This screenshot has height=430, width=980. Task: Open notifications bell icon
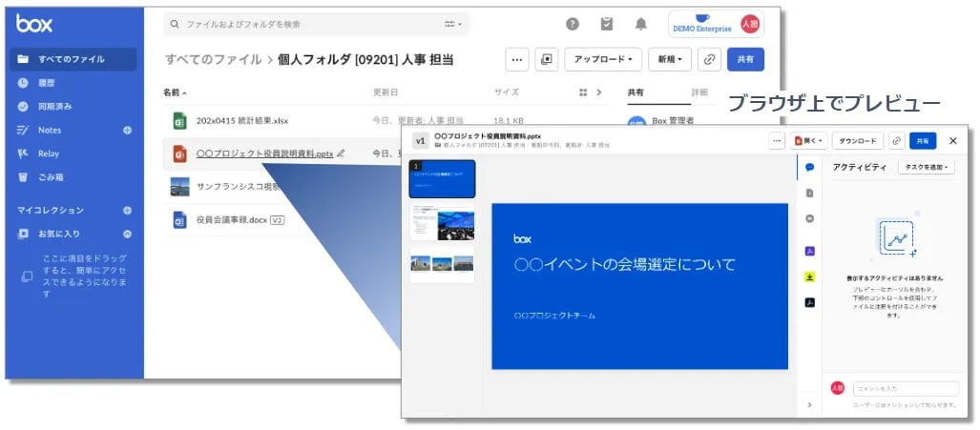click(640, 24)
